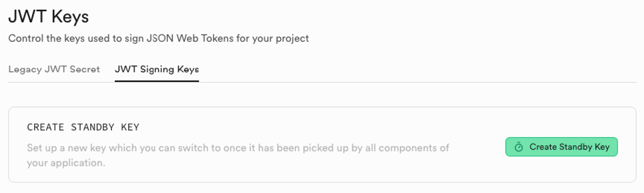This screenshot has height=193, width=644.
Task: Click 'Control' at the start of the subtitle
Action: coord(25,38)
